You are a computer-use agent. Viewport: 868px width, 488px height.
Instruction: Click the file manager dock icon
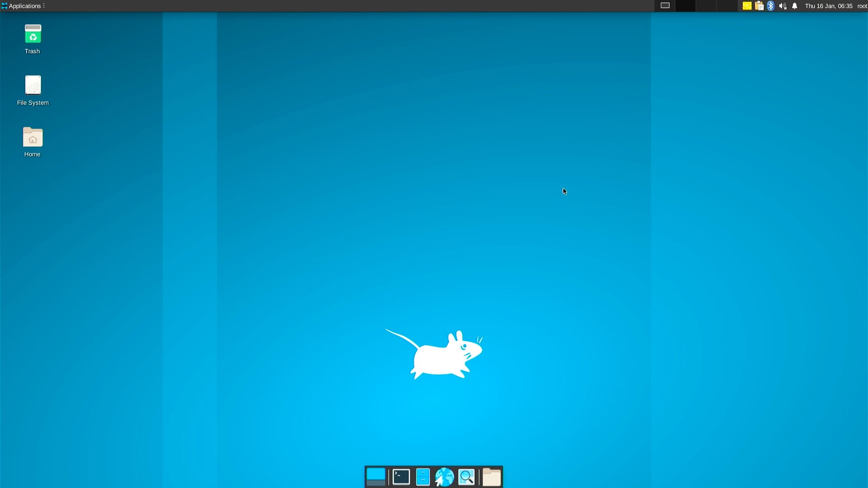pyautogui.click(x=423, y=476)
